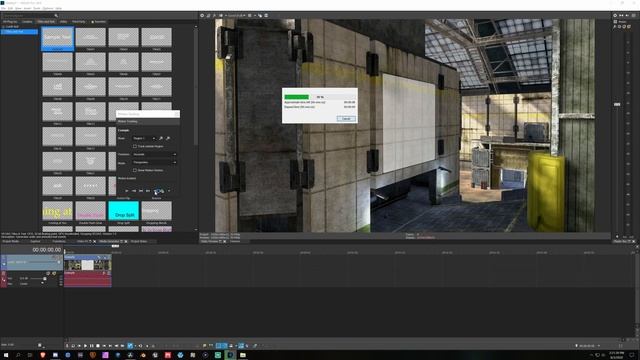Click the master bus fader on the right
This screenshot has height=360, width=640.
click(617, 104)
